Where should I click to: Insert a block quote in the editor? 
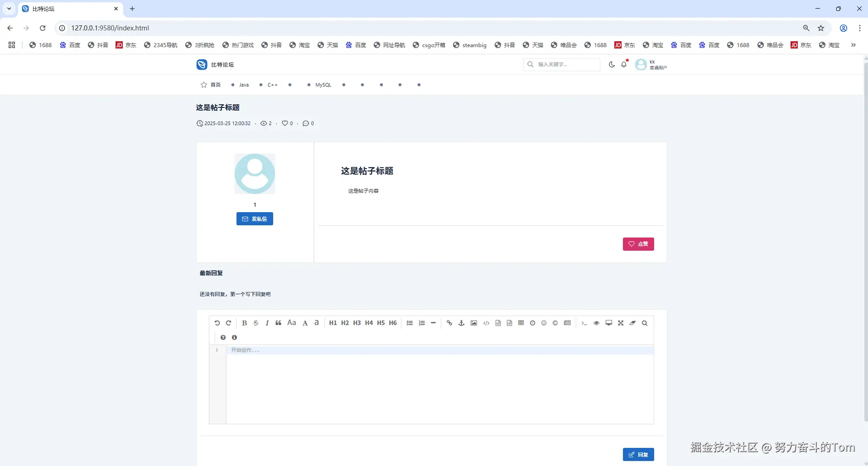click(278, 323)
